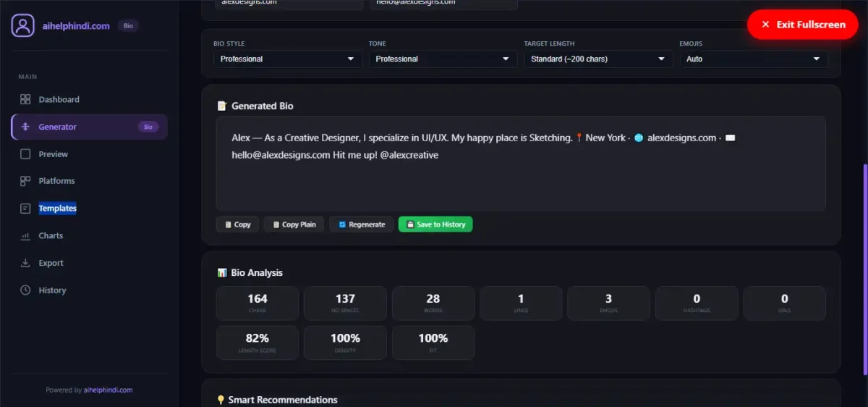Viewport: 868px width, 407px height.
Task: Expand the Bio Style dropdown
Action: click(x=288, y=59)
